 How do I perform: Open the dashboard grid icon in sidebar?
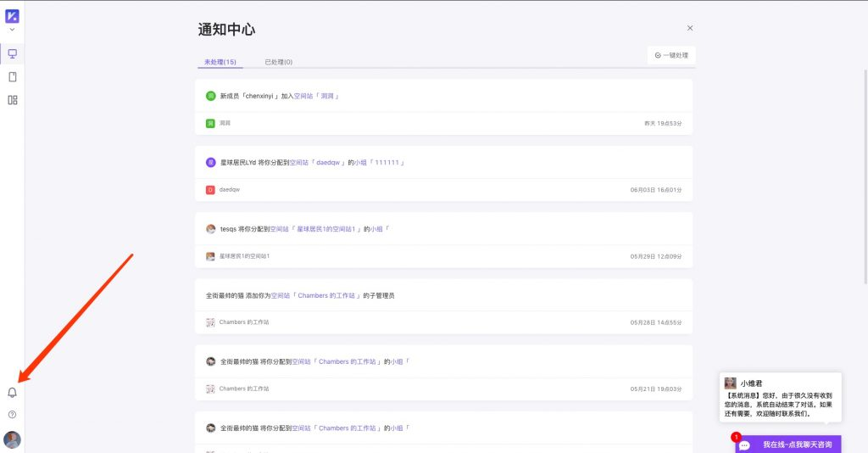click(12, 100)
